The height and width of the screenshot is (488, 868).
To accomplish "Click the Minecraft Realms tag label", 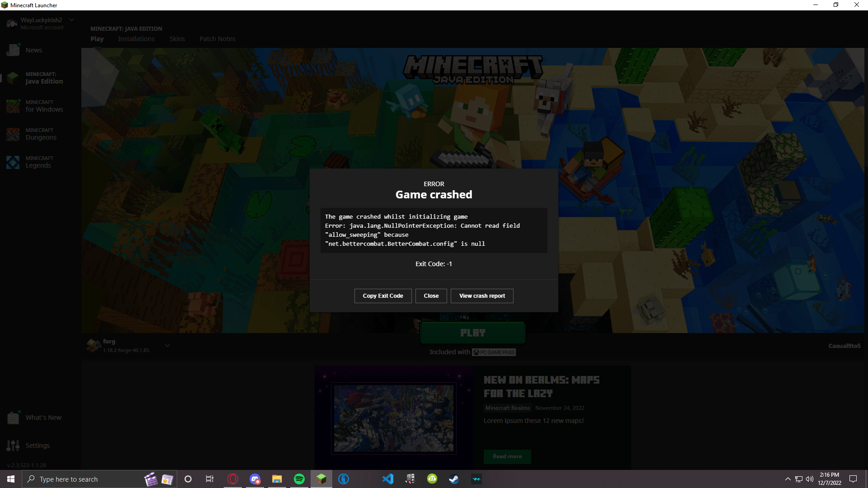I will 507,408.
